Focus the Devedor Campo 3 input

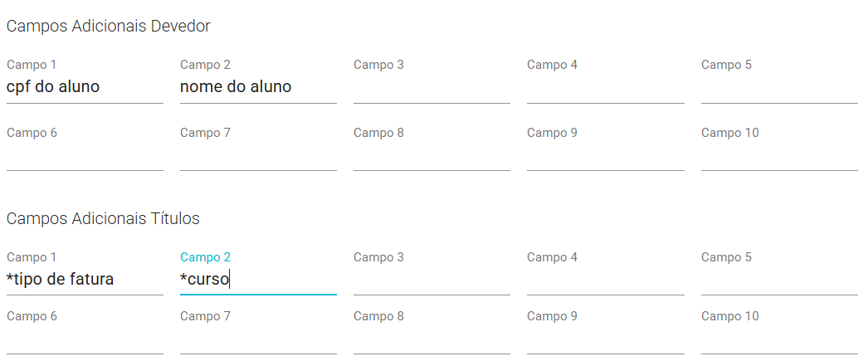tap(432, 87)
